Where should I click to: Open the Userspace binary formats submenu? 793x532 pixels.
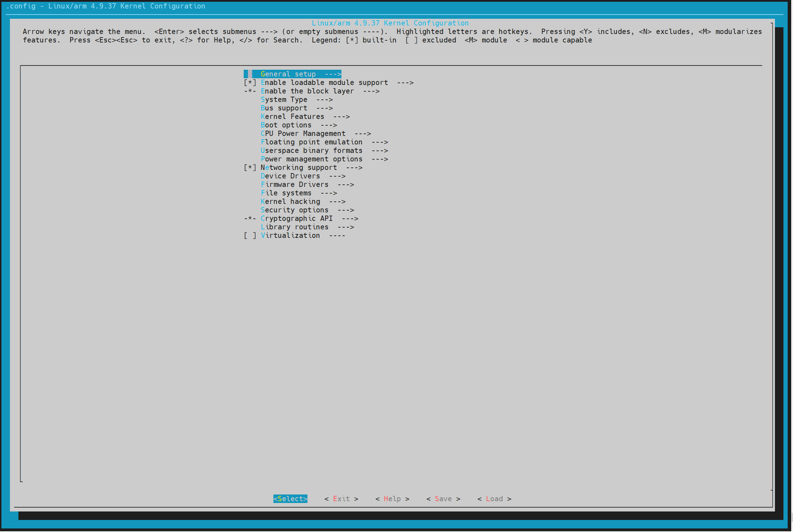(311, 150)
